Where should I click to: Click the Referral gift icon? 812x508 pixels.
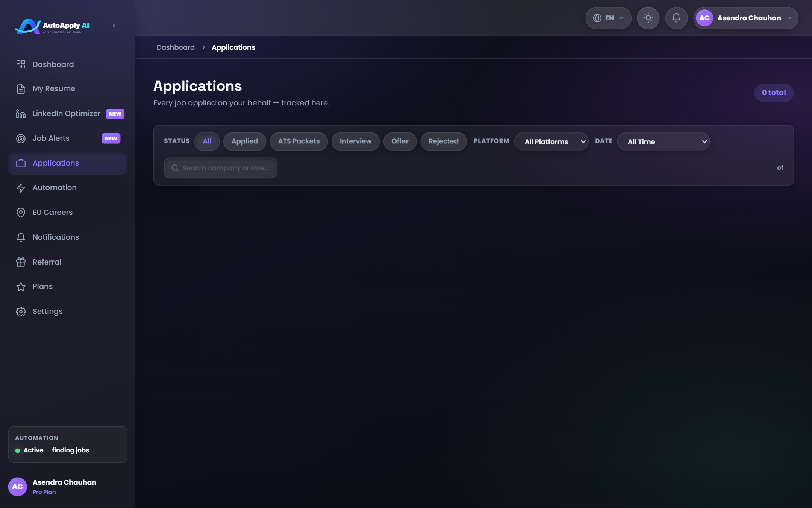pos(21,262)
